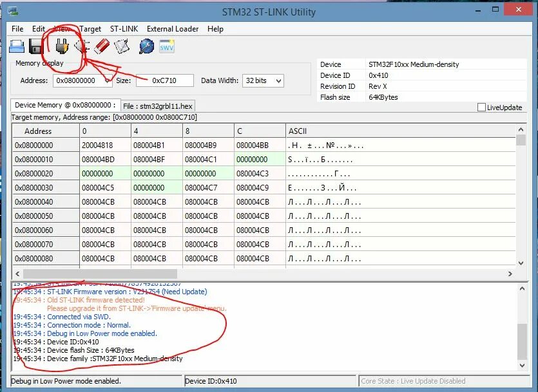Click the Connect to target plug icon
The image size is (538, 392).
click(x=62, y=46)
